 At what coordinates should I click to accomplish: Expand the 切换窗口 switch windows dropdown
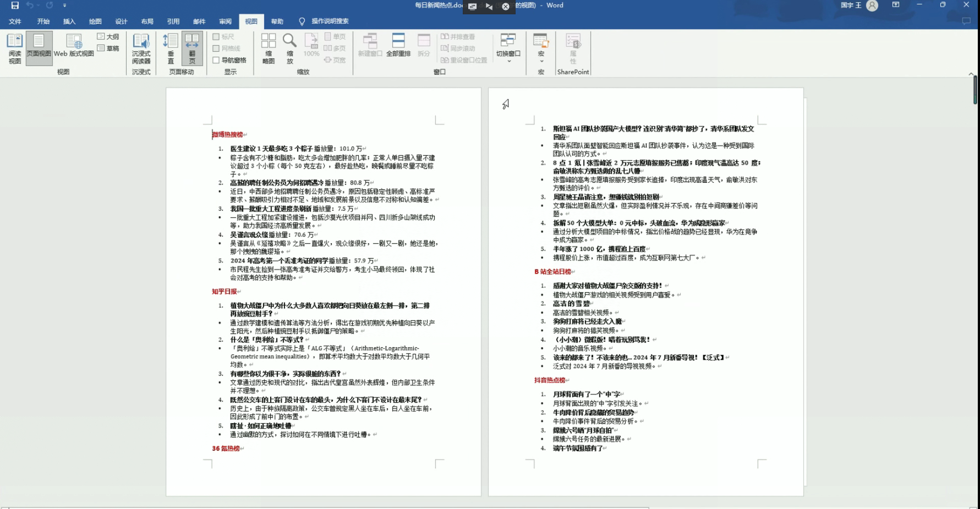pyautogui.click(x=508, y=48)
